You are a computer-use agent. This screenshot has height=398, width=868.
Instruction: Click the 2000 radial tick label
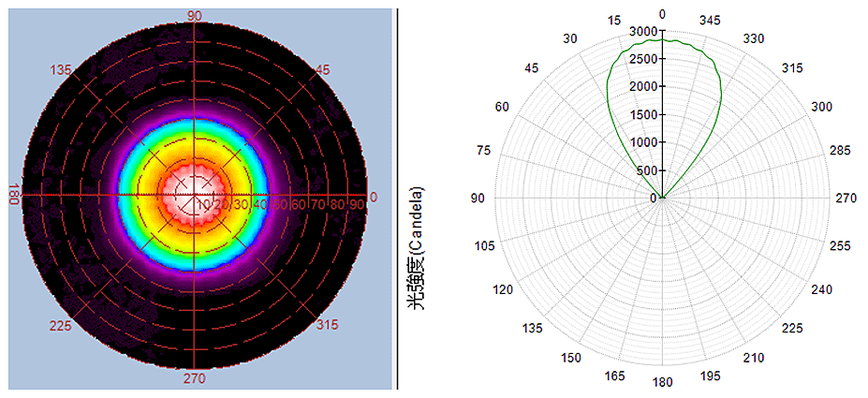644,87
